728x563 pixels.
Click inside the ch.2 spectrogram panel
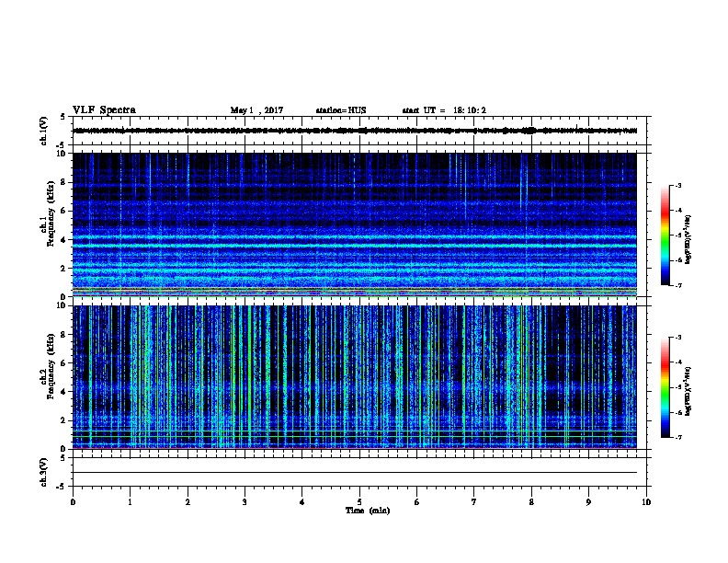[x=355, y=377]
